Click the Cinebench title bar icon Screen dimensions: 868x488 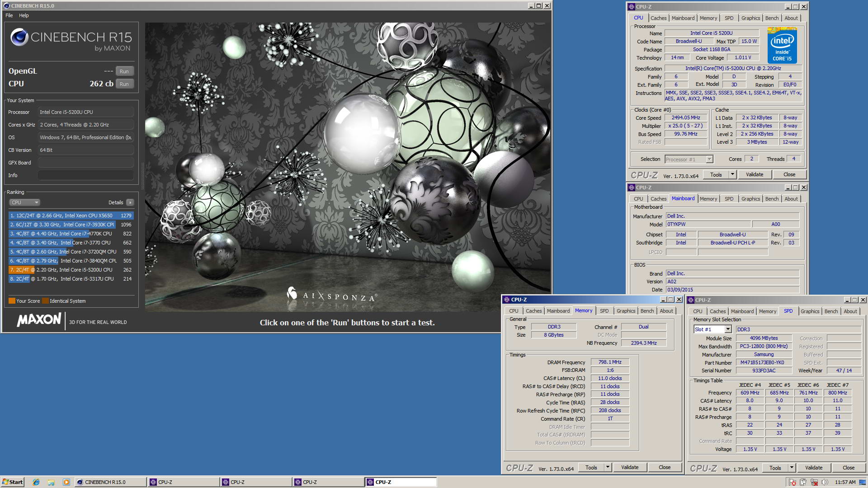point(6,6)
